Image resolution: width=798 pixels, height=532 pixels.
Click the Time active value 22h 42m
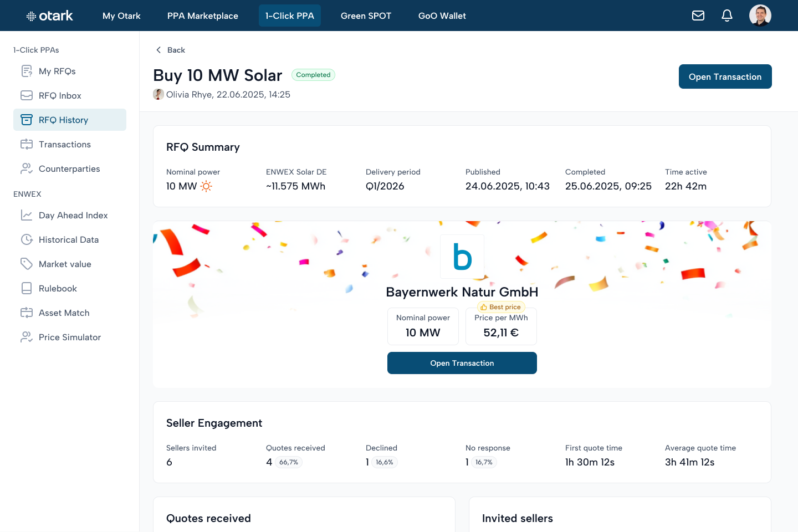tap(686, 186)
